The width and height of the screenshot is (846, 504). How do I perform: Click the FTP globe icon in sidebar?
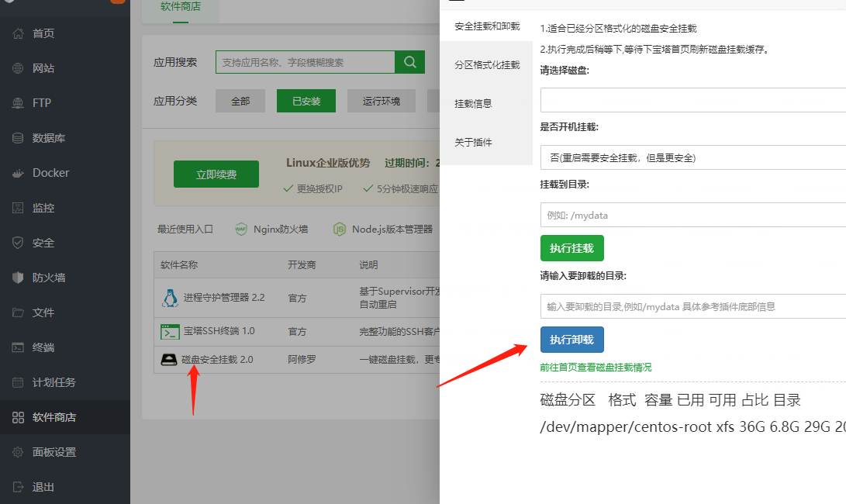pos(18,103)
